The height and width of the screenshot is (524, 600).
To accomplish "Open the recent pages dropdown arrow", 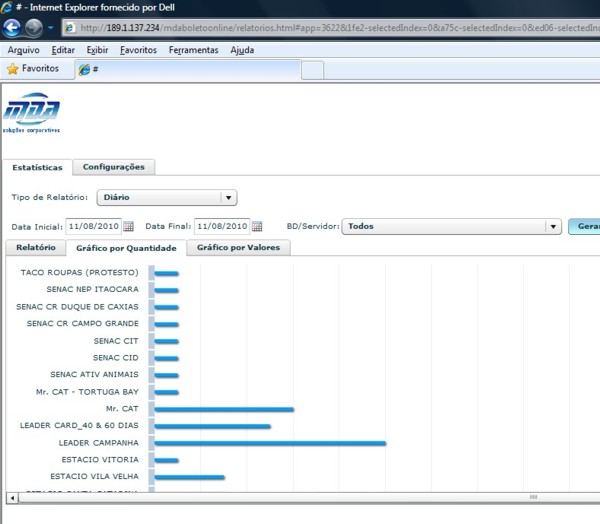I will [51, 28].
